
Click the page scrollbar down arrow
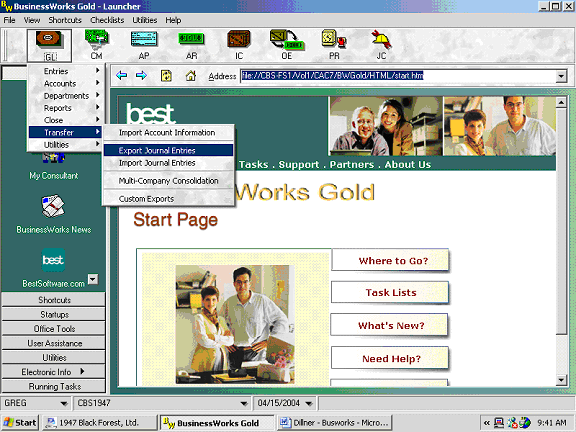pos(561,380)
